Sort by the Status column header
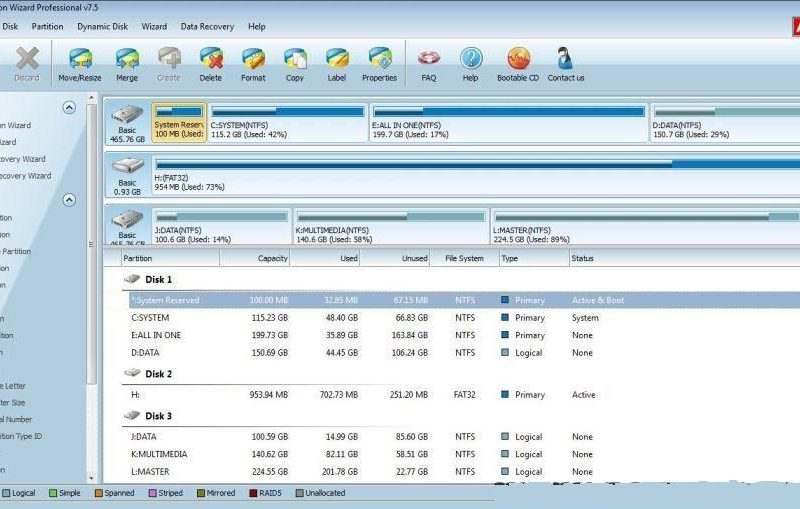Screen dimensions: 800x509 (685, 259)
